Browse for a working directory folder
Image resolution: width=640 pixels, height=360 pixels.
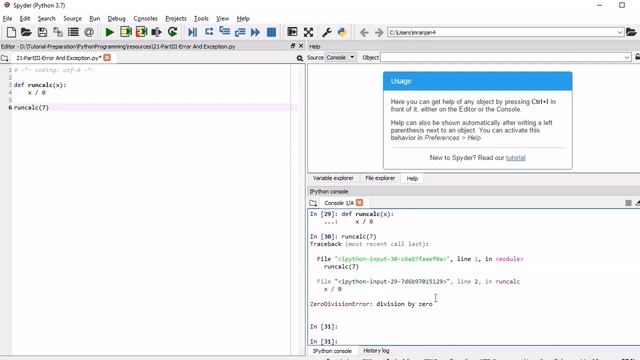coord(631,32)
